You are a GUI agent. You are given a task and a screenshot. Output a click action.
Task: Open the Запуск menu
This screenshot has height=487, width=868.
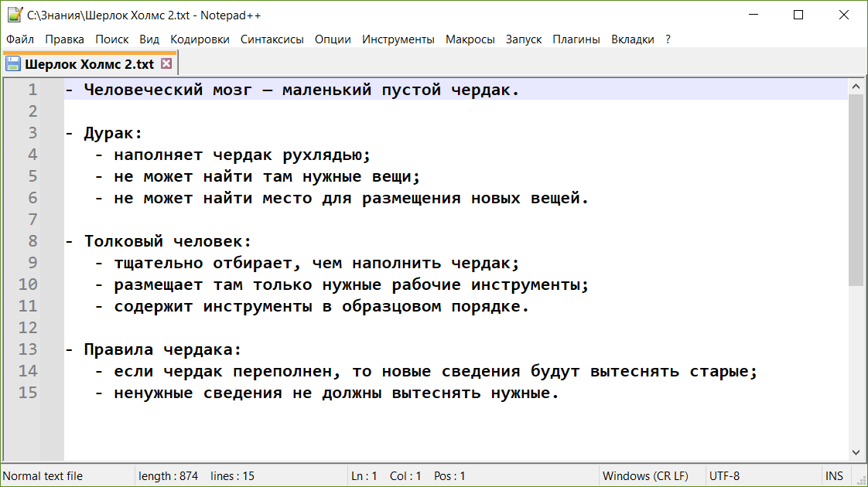524,39
